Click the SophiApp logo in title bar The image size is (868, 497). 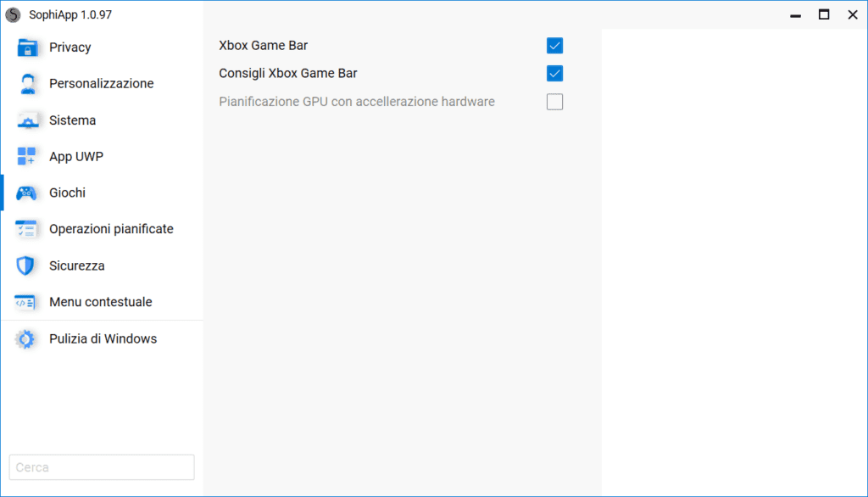point(13,15)
